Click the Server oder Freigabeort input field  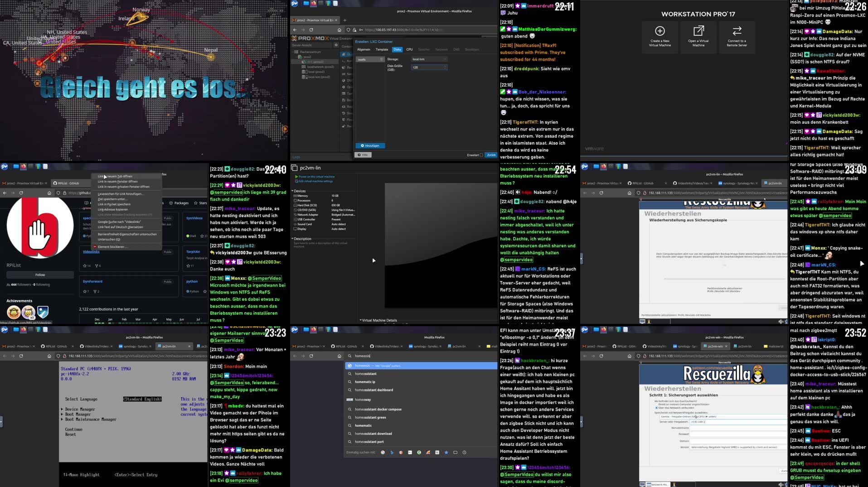738,422
